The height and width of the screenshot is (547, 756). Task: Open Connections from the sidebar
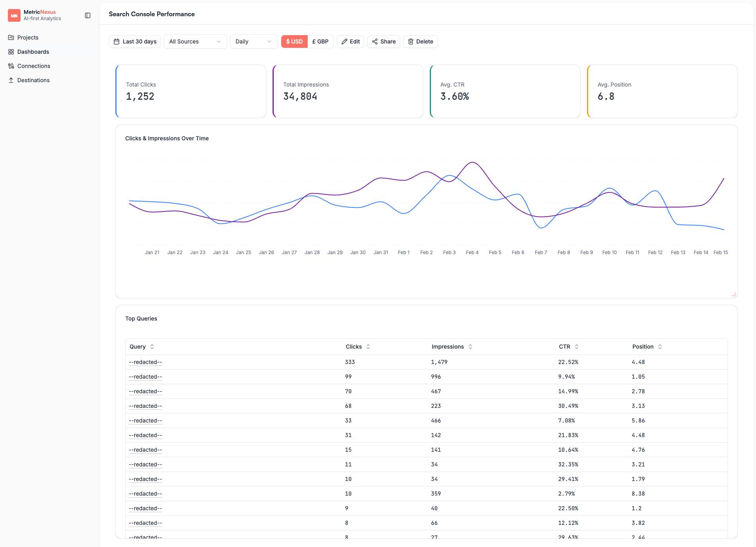point(34,66)
